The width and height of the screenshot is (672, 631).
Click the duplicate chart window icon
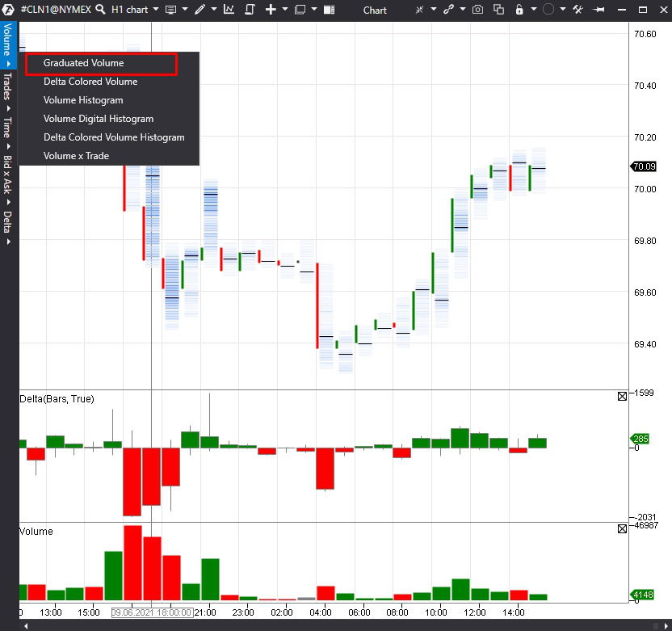(x=498, y=10)
